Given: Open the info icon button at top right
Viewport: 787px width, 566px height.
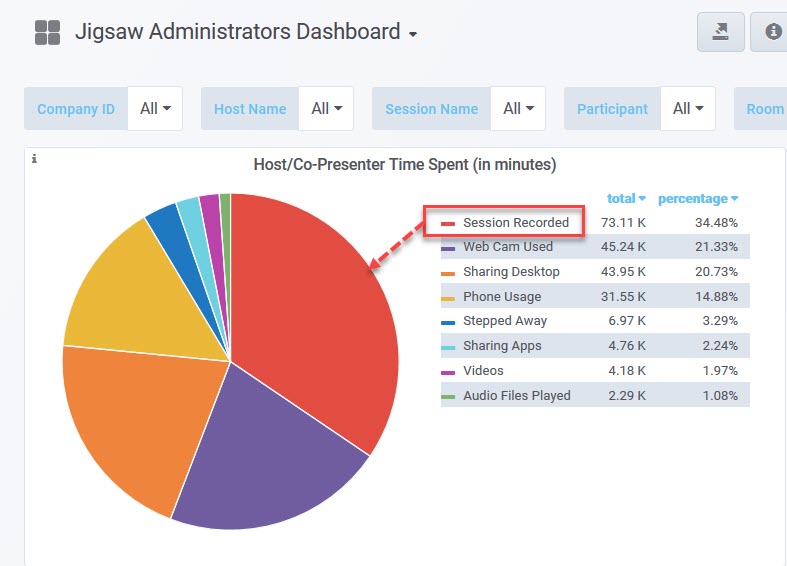Looking at the screenshot, I should 772,32.
